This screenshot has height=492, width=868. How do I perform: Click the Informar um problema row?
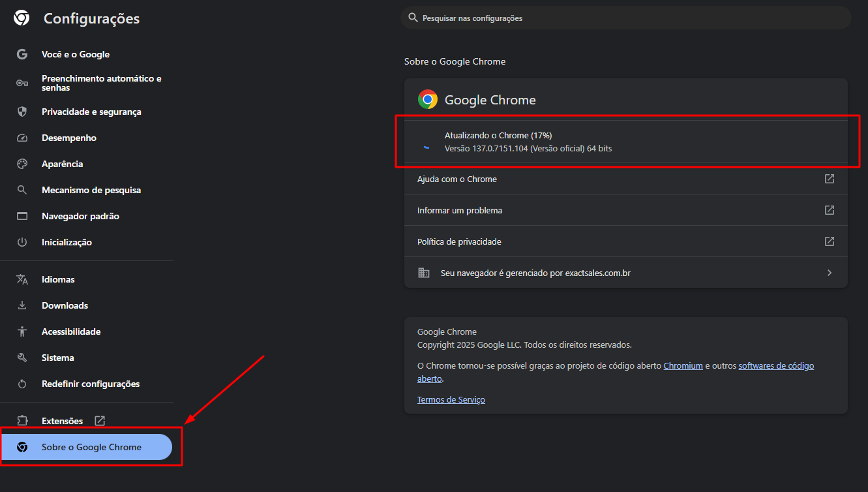click(626, 210)
